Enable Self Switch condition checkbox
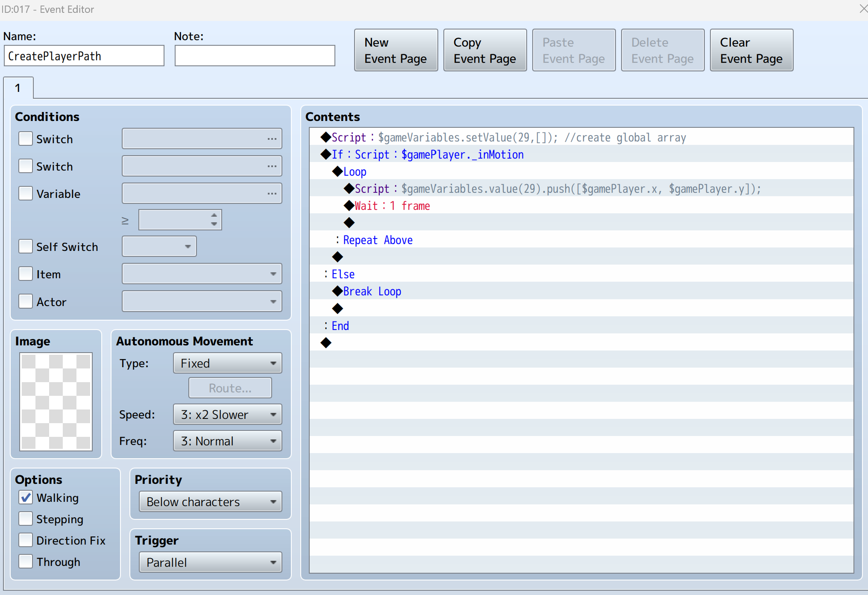This screenshot has height=595, width=868. tap(26, 247)
